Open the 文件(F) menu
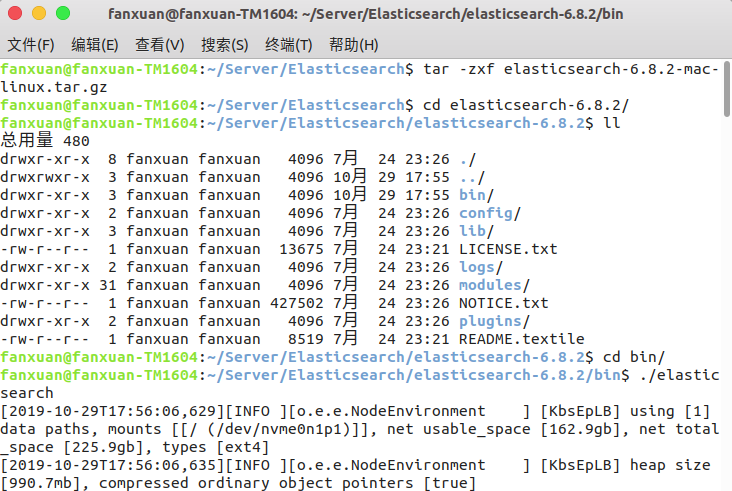Screen dimensions: 732x491 pyautogui.click(x=31, y=45)
